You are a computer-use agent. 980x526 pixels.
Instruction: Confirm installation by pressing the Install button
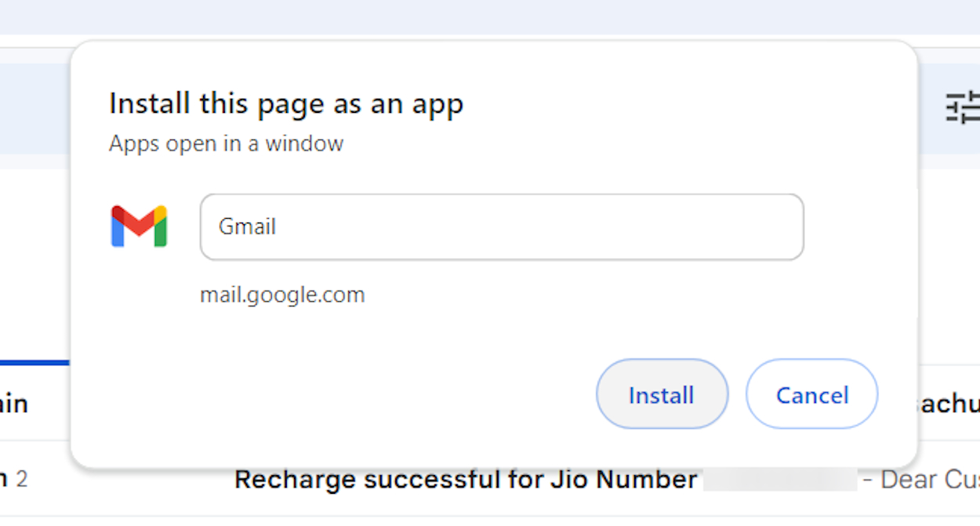pyautogui.click(x=662, y=394)
